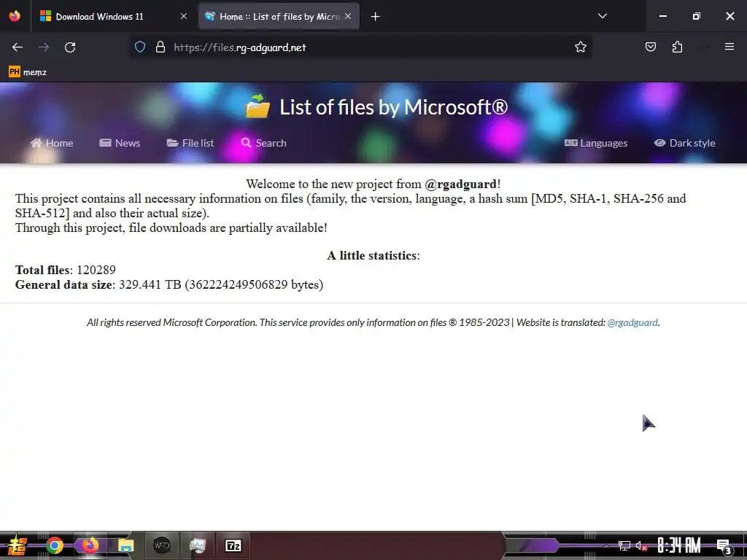Expand the list all tabs chevron

pos(602,16)
